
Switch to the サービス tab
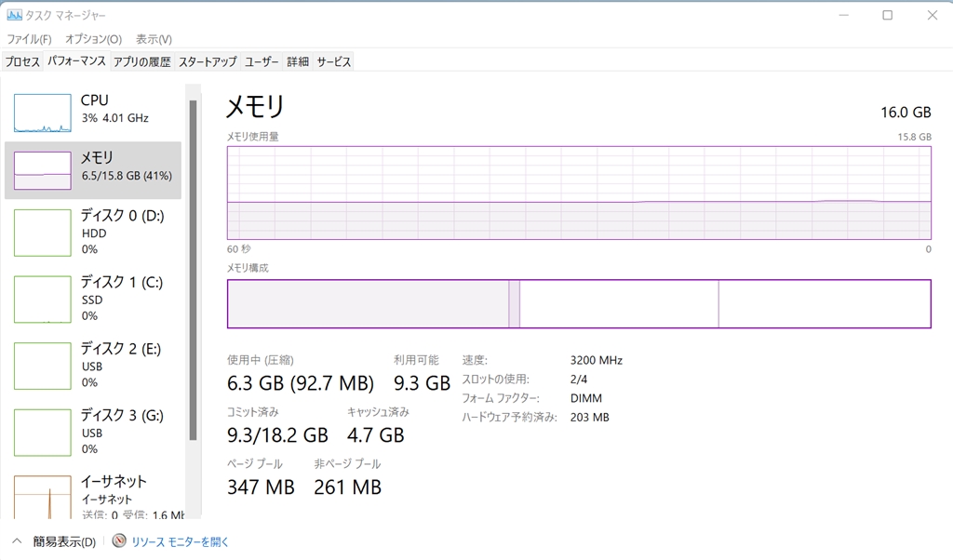pyautogui.click(x=333, y=62)
